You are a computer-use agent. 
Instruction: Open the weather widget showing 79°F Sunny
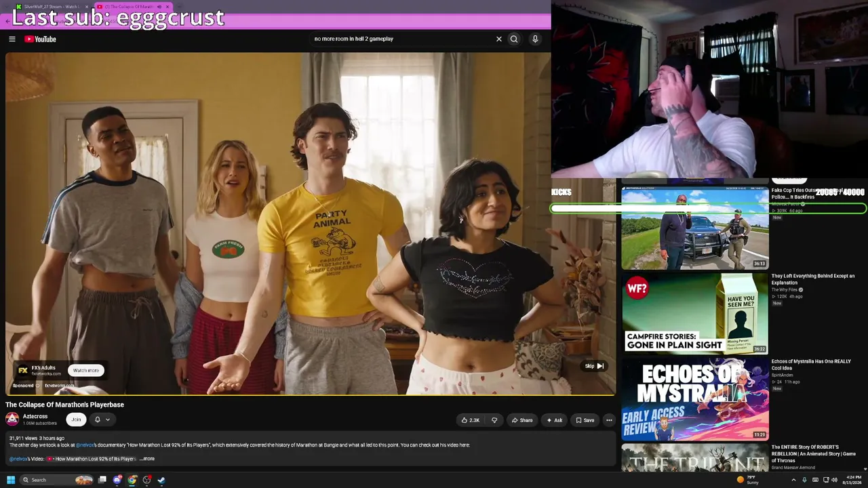(x=747, y=480)
